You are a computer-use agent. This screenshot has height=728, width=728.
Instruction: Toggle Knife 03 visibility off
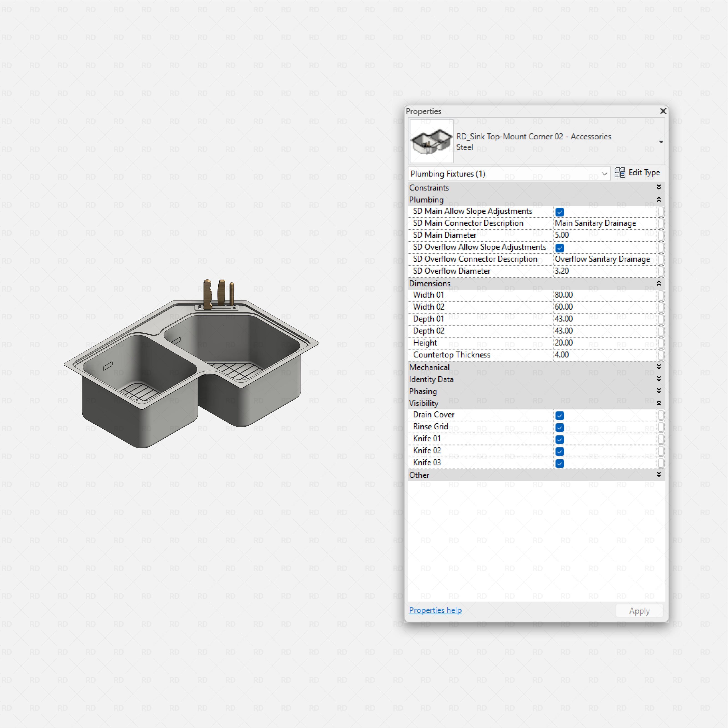pos(560,463)
